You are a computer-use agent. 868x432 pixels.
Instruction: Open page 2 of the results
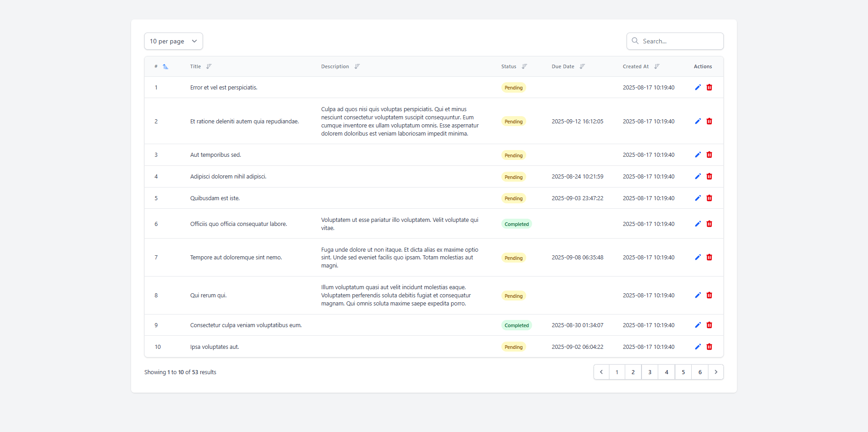[633, 372]
